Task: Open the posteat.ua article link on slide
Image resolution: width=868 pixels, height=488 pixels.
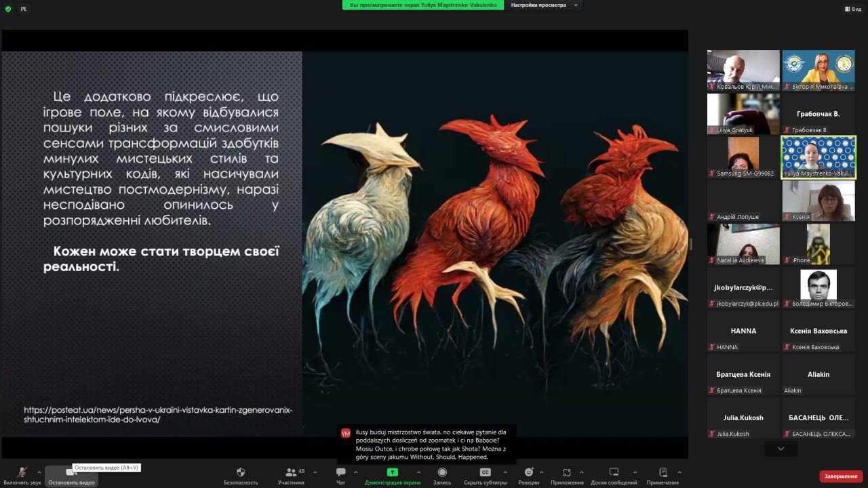Action: click(158, 414)
